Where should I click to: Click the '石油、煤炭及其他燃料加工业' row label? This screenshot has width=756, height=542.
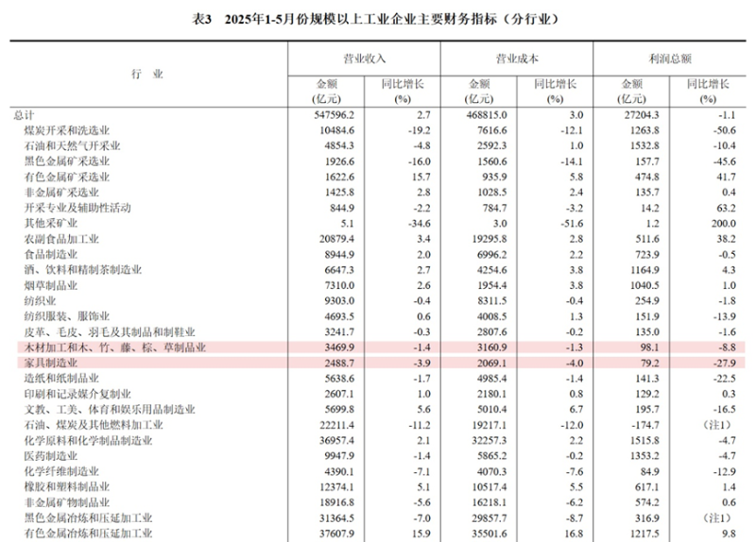(x=94, y=425)
